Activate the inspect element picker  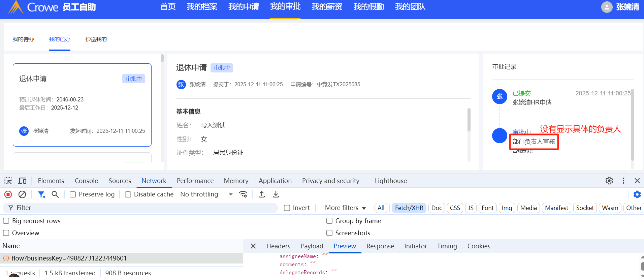[8, 181]
